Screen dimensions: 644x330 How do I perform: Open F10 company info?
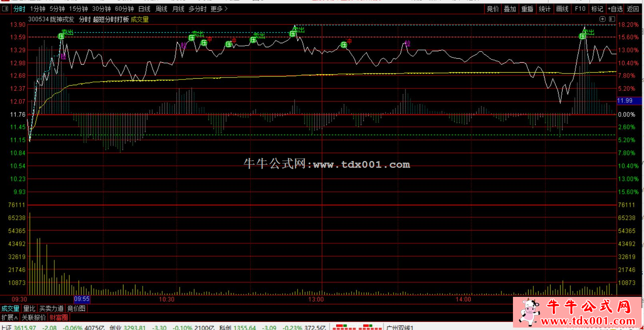coord(580,9)
